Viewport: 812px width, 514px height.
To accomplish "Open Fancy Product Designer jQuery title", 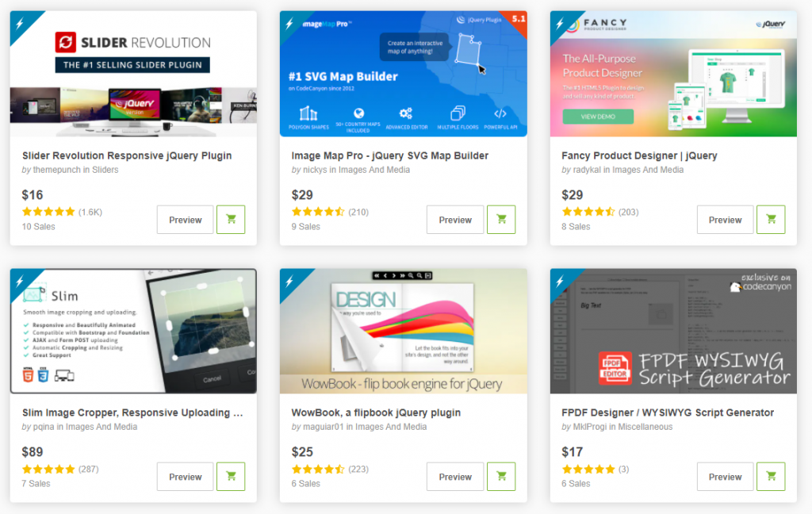I will [x=639, y=155].
